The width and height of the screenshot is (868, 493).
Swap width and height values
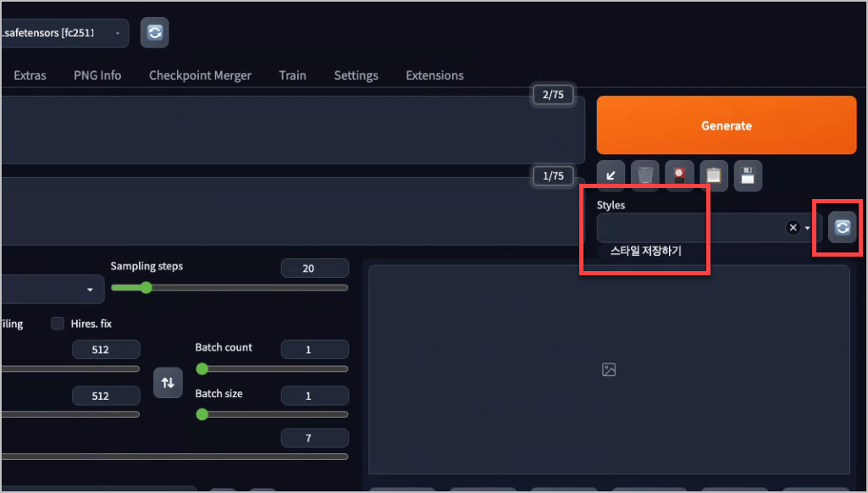(x=168, y=383)
